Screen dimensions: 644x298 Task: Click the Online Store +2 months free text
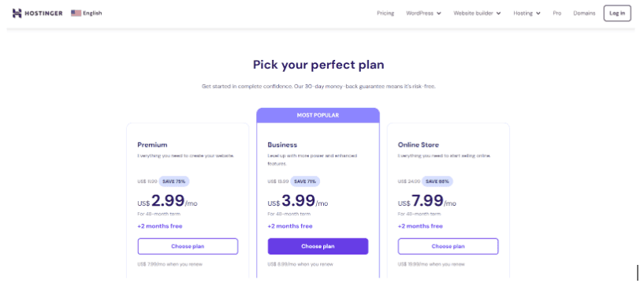[x=420, y=226]
